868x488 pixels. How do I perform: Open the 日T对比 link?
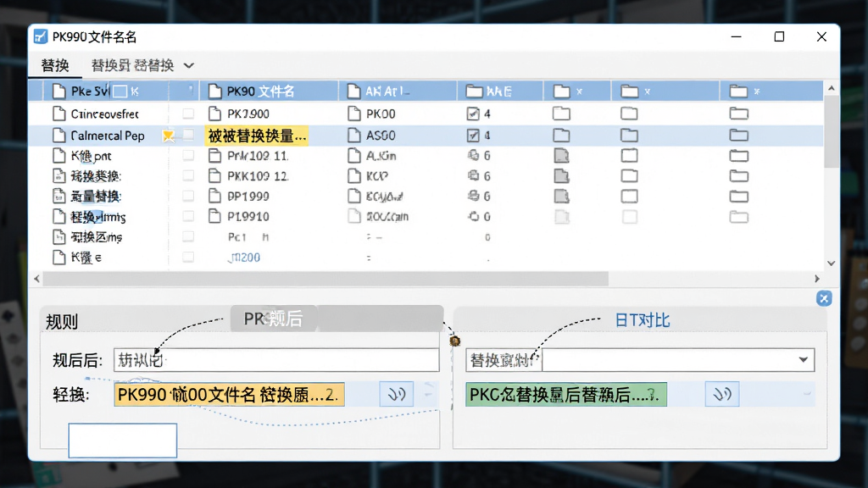tap(643, 319)
